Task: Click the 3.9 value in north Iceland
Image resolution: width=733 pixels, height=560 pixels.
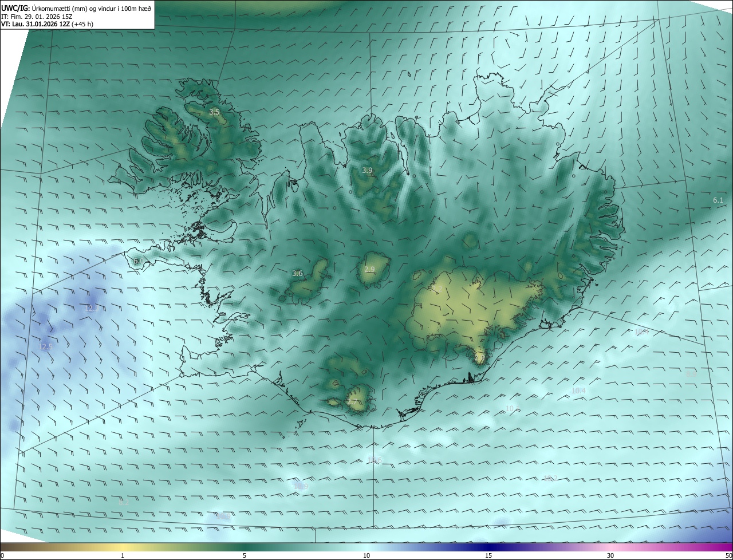Action: (x=367, y=171)
